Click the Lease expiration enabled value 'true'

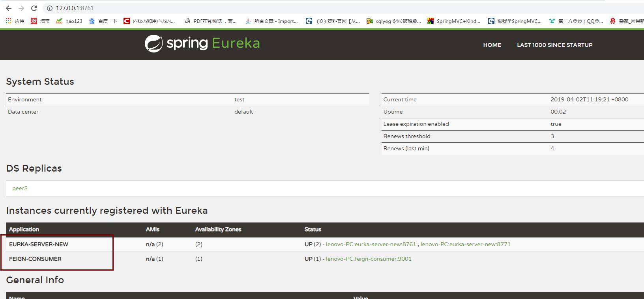point(556,124)
